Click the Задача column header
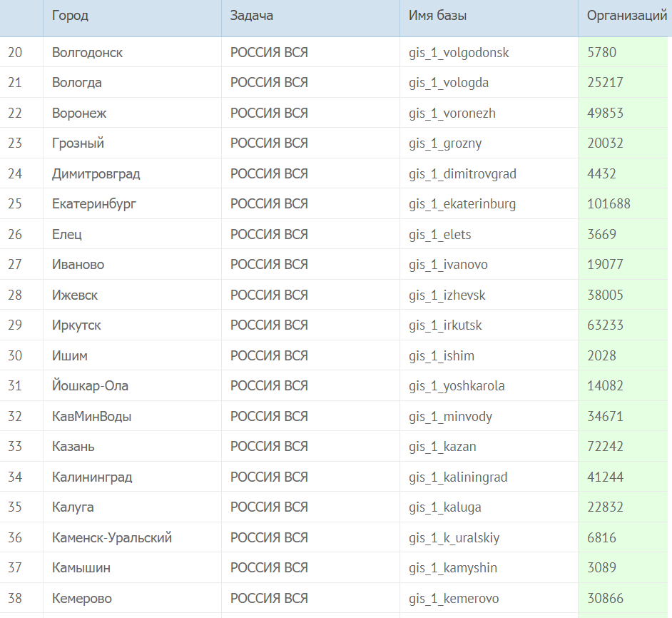 252,16
